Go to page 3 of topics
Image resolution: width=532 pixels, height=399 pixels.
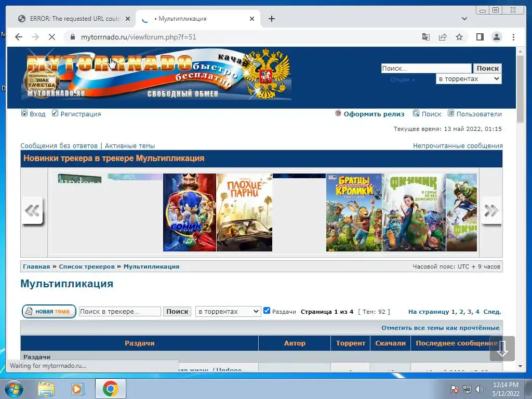(x=470, y=312)
